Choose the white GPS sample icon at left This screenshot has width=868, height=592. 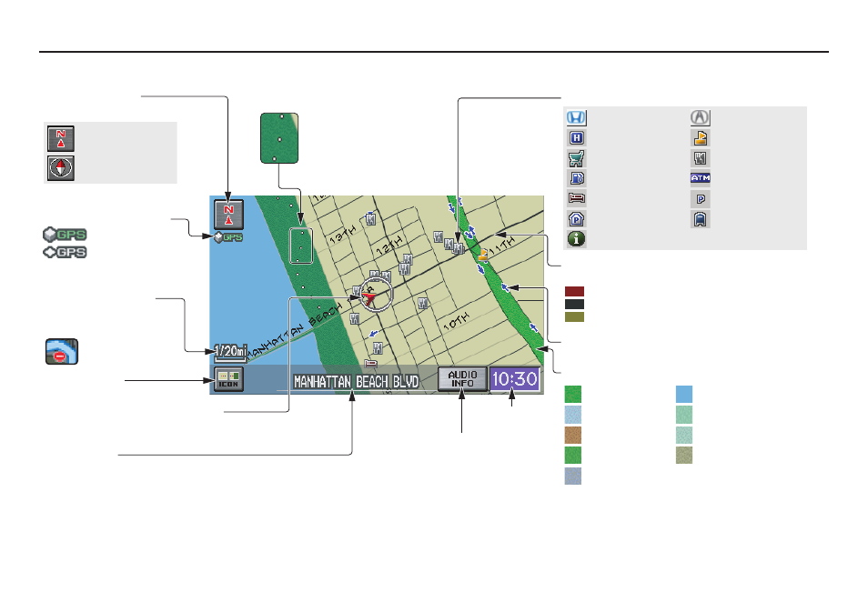(65, 252)
